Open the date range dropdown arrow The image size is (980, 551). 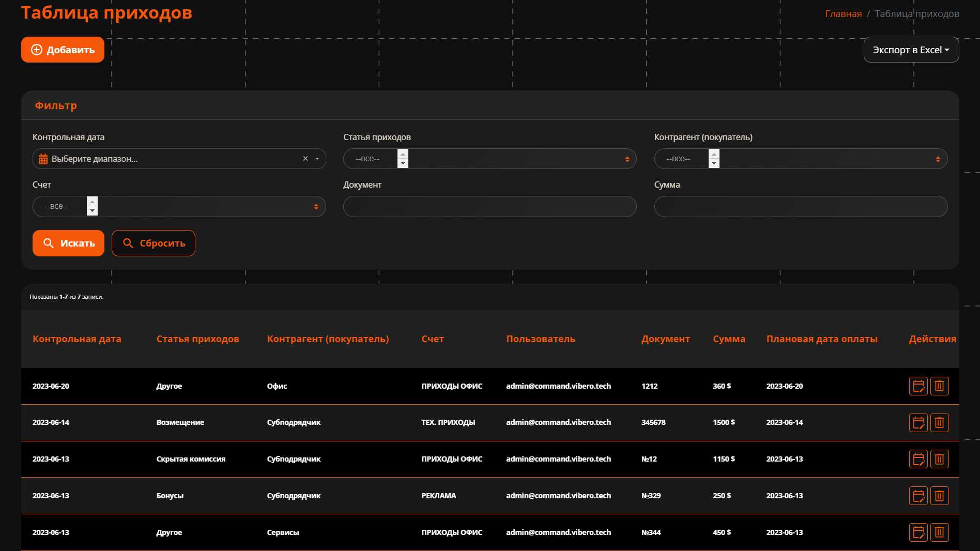pyautogui.click(x=317, y=159)
